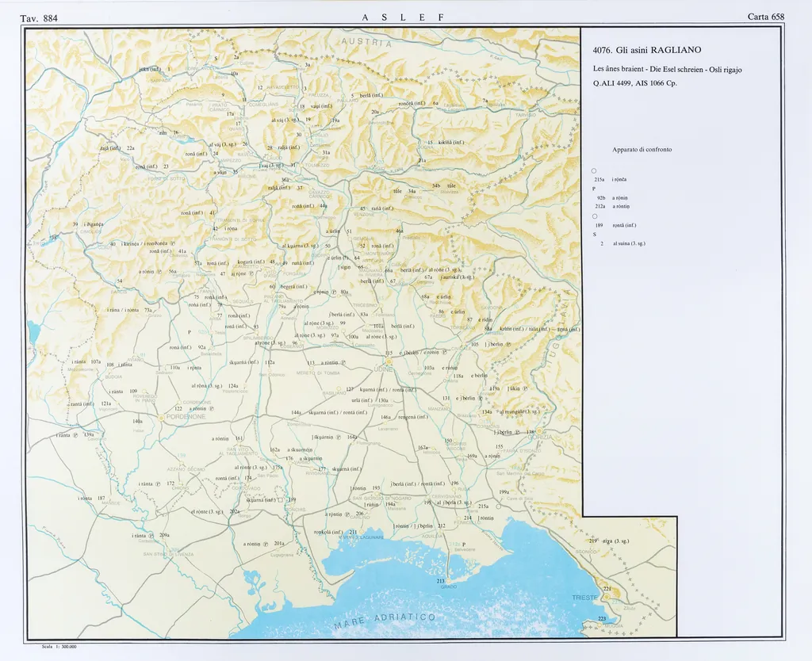Select the '212a a ròntin' legend entry
Screen dimensions: 812x661
(x=613, y=206)
